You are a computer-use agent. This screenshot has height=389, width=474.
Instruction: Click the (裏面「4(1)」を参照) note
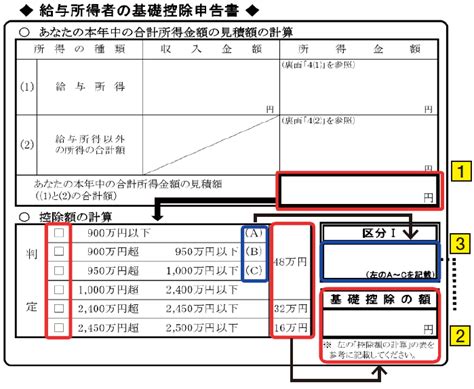click(318, 65)
